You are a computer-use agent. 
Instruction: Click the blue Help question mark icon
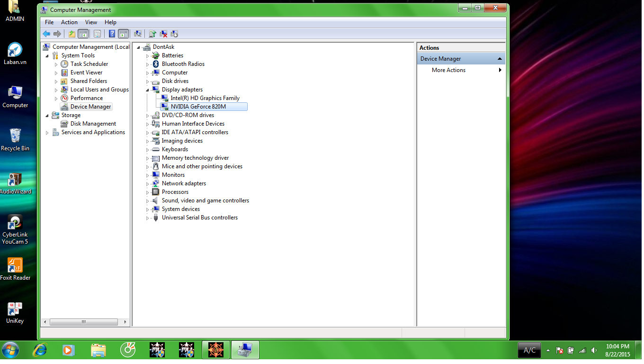point(112,34)
